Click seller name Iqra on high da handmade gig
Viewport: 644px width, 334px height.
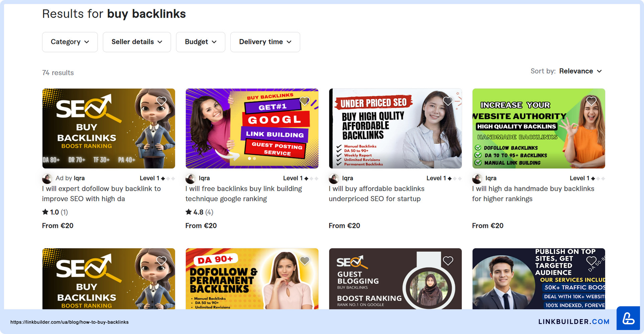point(491,178)
